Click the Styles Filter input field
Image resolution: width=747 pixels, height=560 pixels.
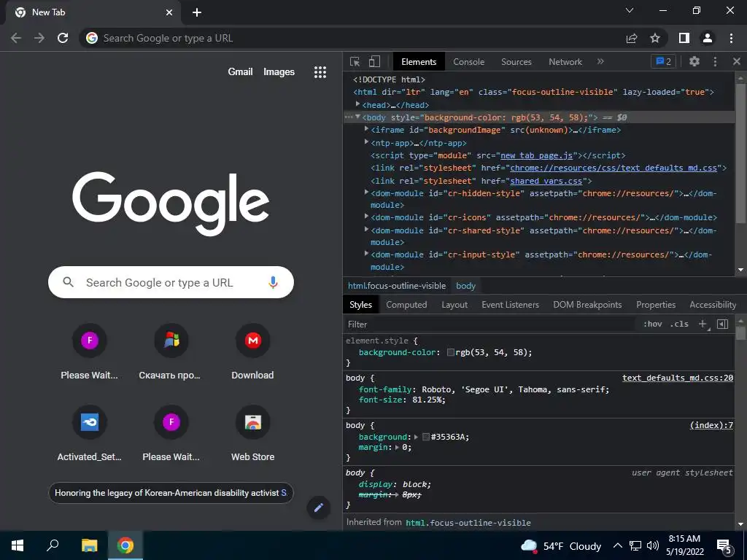pyautogui.click(x=491, y=324)
